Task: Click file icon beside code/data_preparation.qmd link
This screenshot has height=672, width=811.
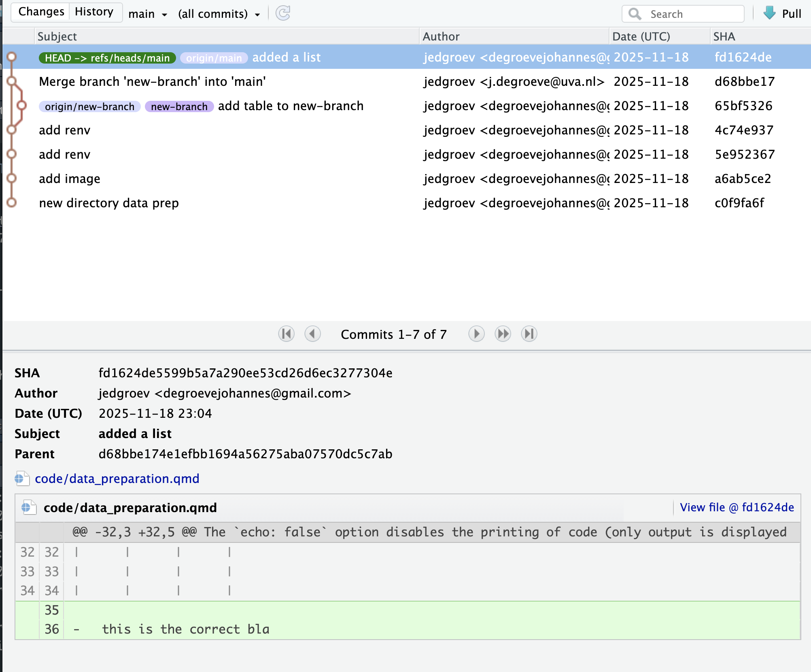Action: (22, 478)
